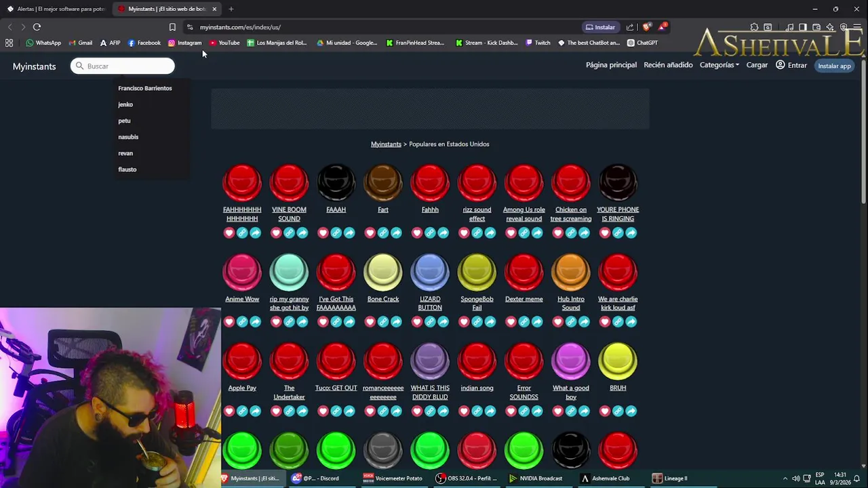Open OBS from the taskbar
The image size is (868, 488).
click(467, 479)
